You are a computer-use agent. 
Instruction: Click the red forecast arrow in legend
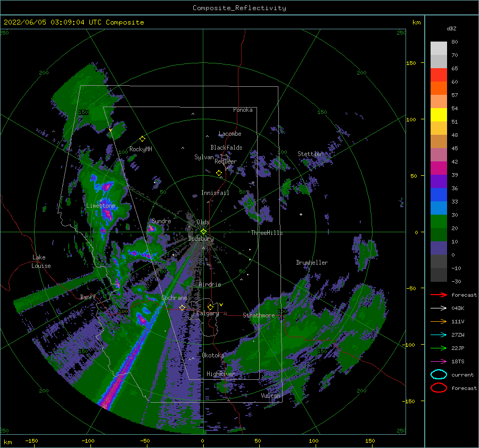point(439,295)
